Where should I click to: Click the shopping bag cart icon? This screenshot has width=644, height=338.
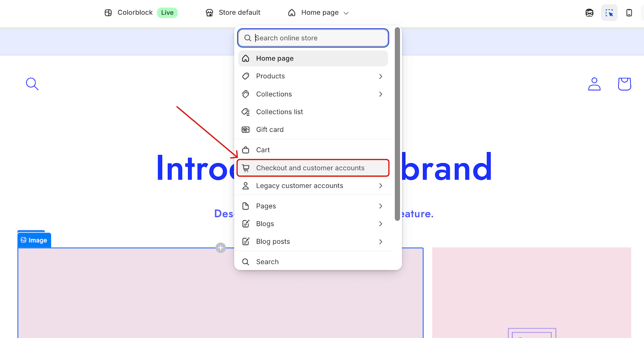[624, 84]
